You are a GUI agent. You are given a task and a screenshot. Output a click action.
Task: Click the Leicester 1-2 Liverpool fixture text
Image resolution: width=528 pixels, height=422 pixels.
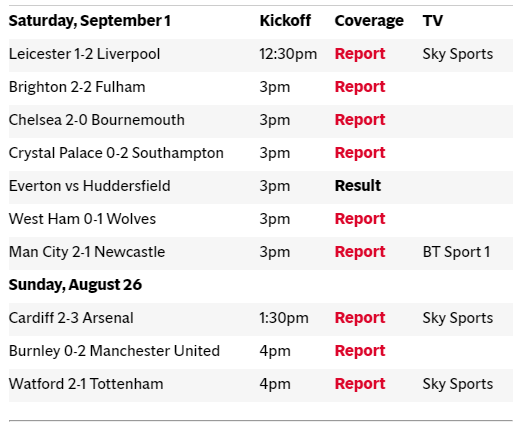pyautogui.click(x=84, y=54)
